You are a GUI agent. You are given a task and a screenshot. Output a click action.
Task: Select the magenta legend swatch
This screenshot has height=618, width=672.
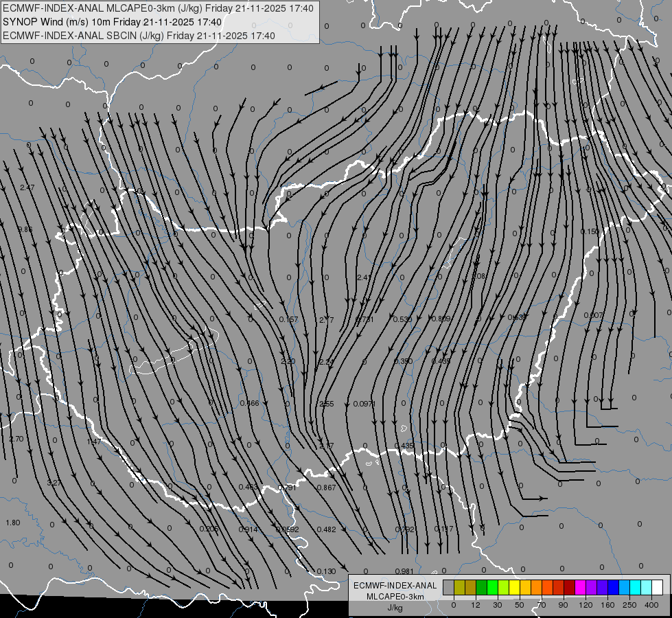tap(580, 587)
